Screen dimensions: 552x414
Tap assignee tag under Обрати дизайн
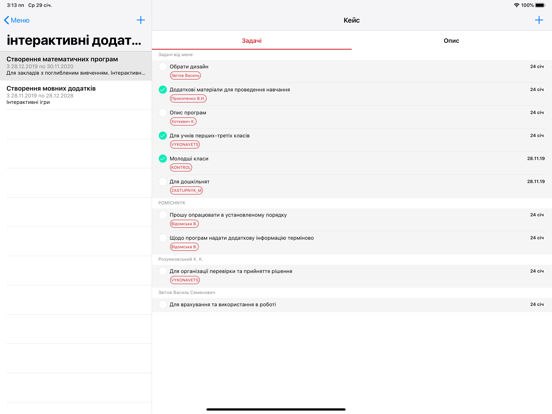[186, 76]
